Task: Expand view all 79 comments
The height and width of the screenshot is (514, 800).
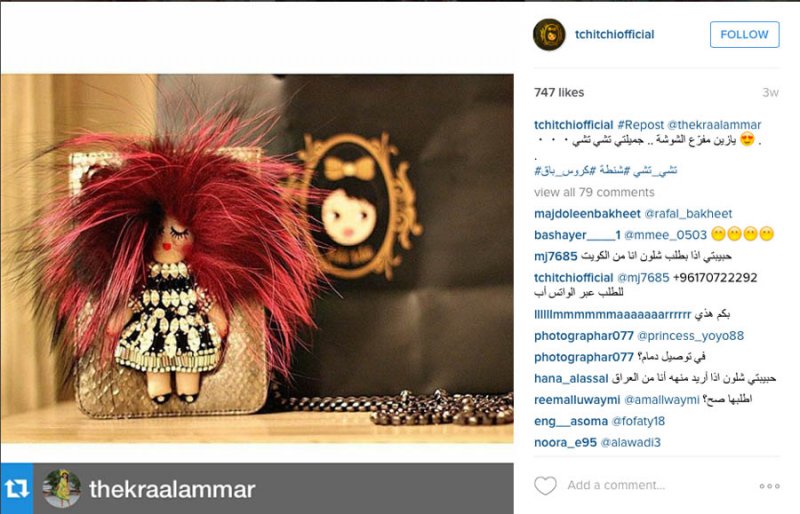Action: tap(594, 192)
